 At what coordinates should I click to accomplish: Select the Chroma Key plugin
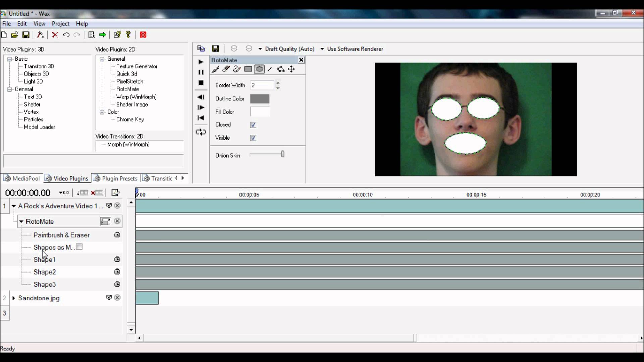click(130, 119)
